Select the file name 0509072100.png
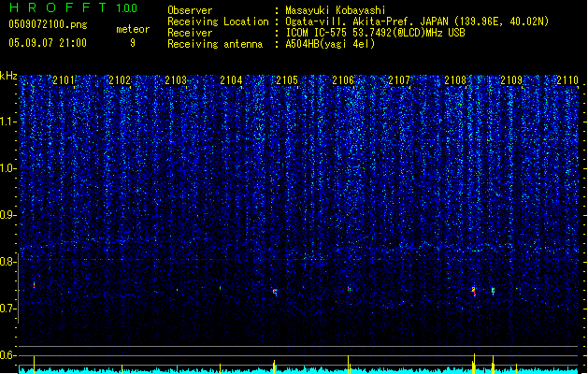This screenshot has height=374, width=588. pyautogui.click(x=48, y=24)
